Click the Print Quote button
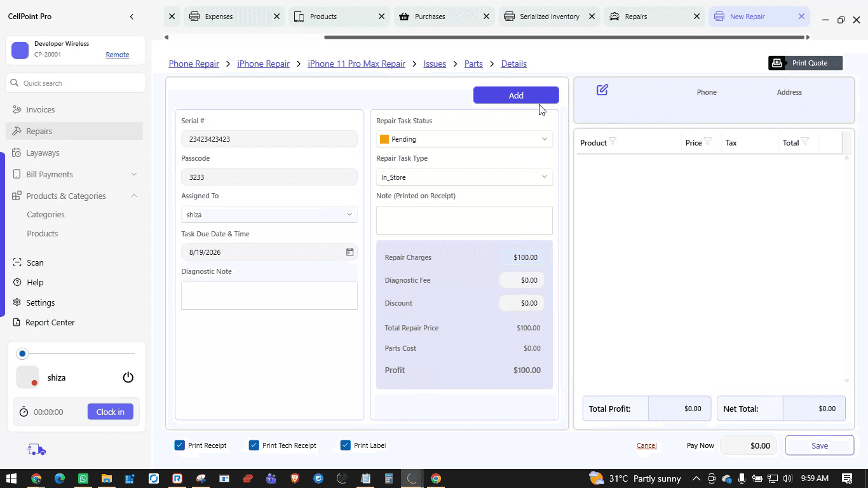868x488 pixels. point(806,63)
